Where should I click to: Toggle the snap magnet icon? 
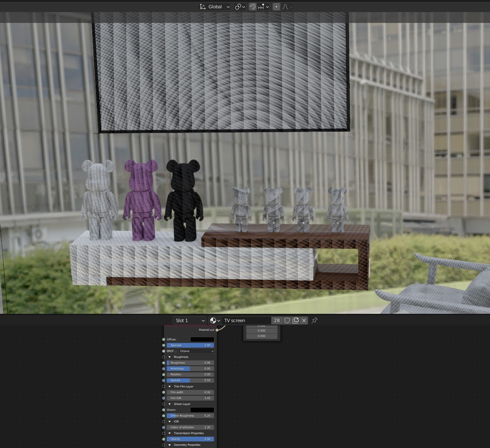pyautogui.click(x=252, y=7)
